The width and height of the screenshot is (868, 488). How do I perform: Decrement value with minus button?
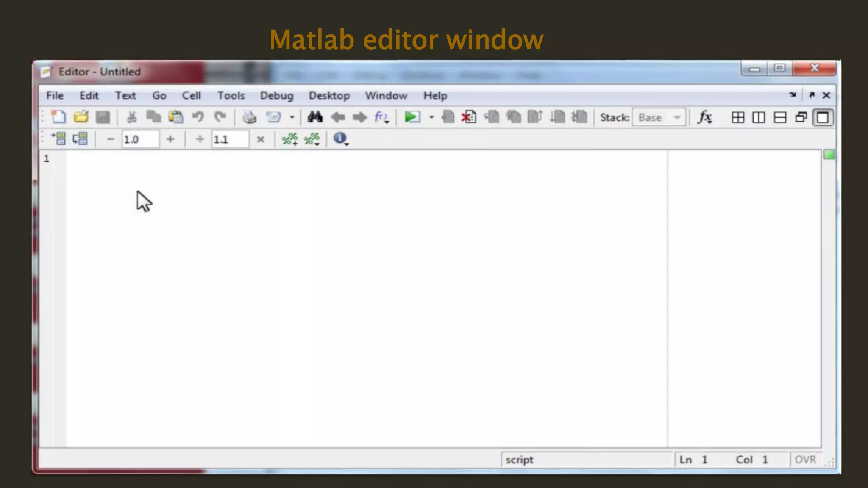pos(110,139)
